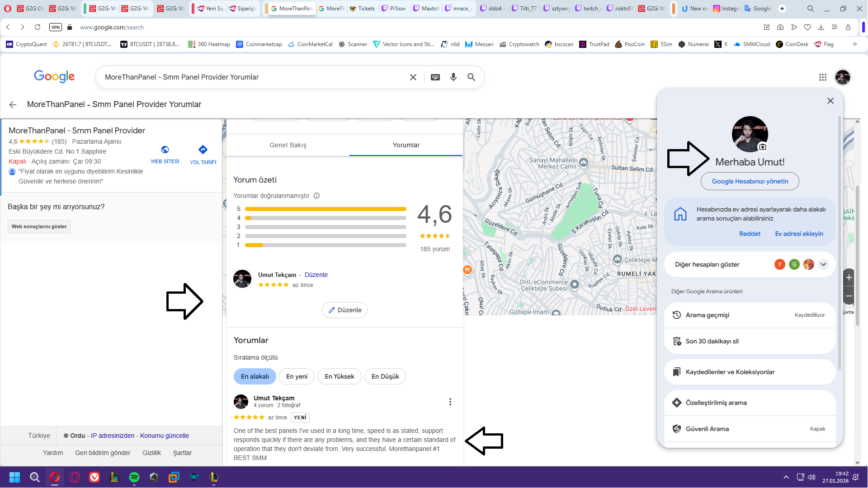Open Windows taskbar search
This screenshot has width=868, height=488.
35,477
